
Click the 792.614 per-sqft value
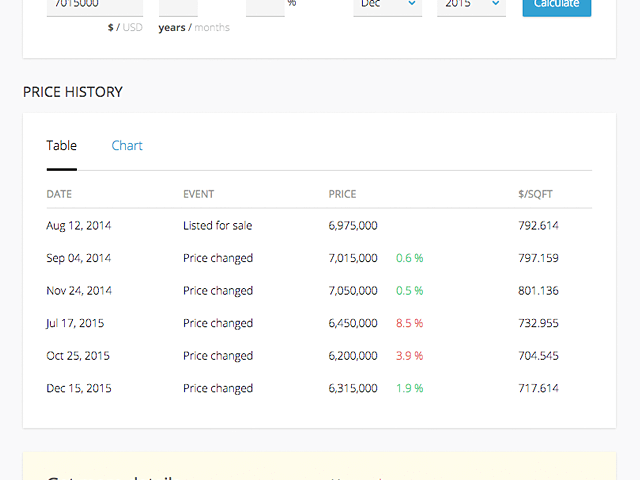coord(538,225)
